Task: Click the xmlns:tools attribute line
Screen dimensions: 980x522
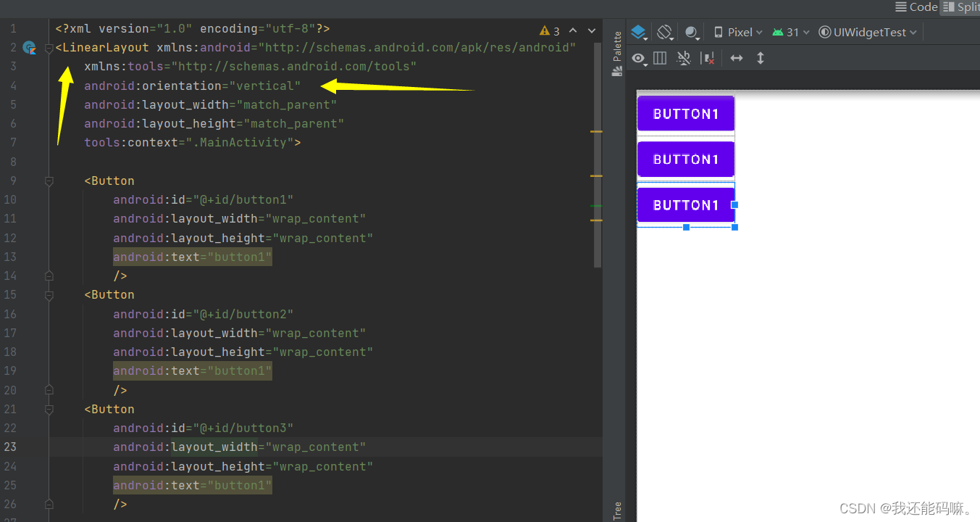Action: point(251,67)
